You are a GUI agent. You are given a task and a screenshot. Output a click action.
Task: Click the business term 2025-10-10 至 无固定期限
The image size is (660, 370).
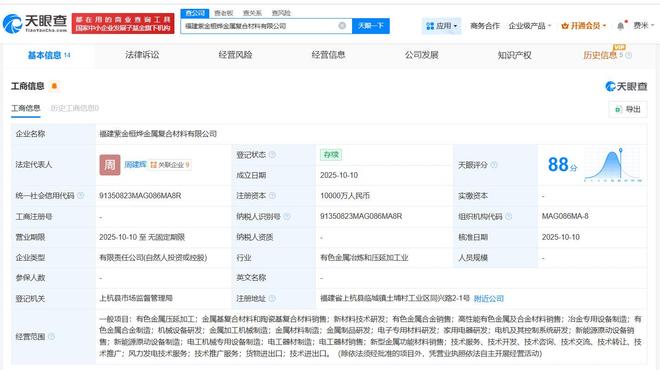coord(142,237)
